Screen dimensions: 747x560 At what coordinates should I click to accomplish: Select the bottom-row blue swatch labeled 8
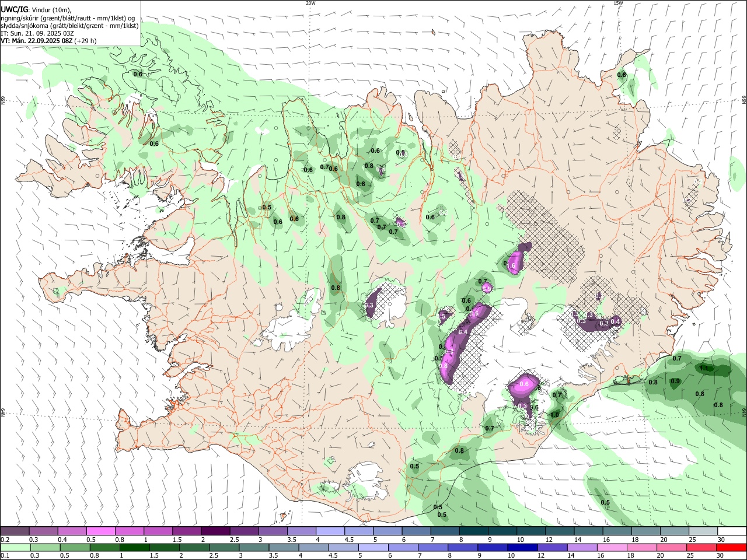coord(463,547)
